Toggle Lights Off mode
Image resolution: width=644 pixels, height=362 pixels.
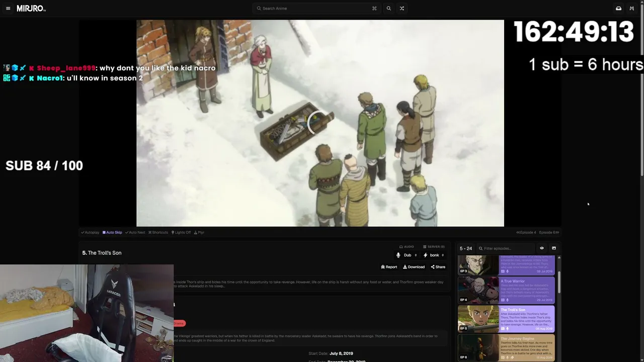pos(181,232)
